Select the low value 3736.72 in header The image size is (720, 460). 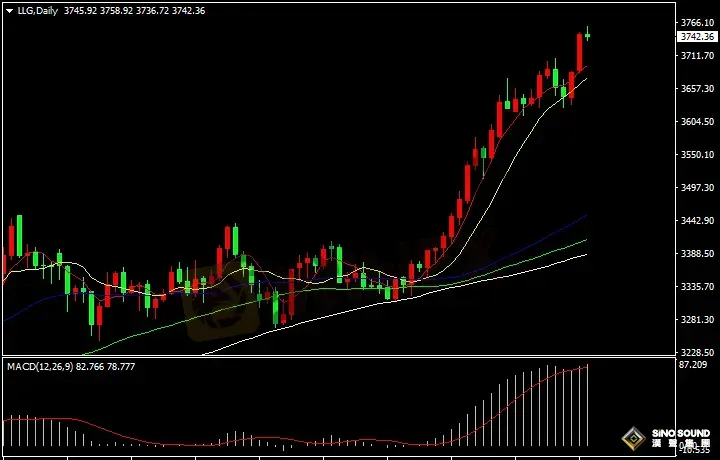pyautogui.click(x=152, y=11)
